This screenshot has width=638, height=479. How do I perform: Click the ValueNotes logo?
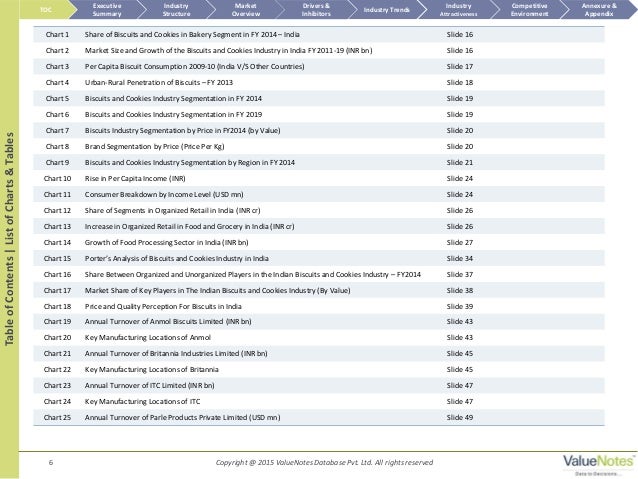pyautogui.click(x=598, y=464)
